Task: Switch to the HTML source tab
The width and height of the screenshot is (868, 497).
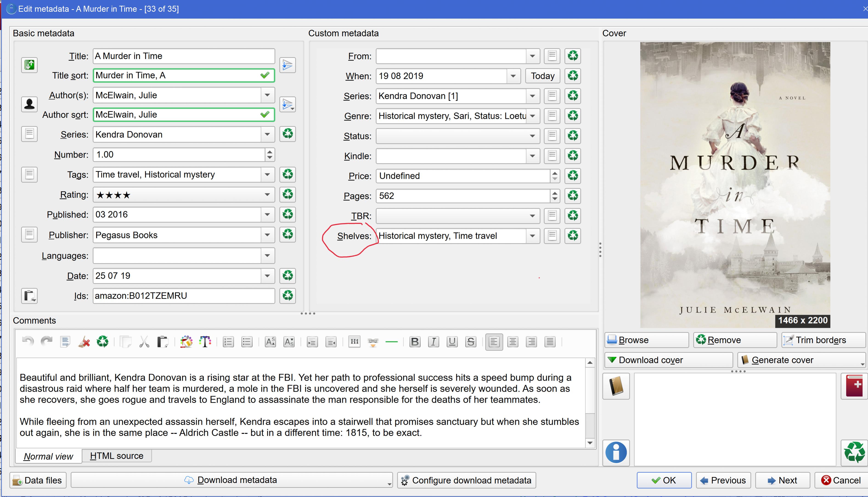Action: [116, 456]
